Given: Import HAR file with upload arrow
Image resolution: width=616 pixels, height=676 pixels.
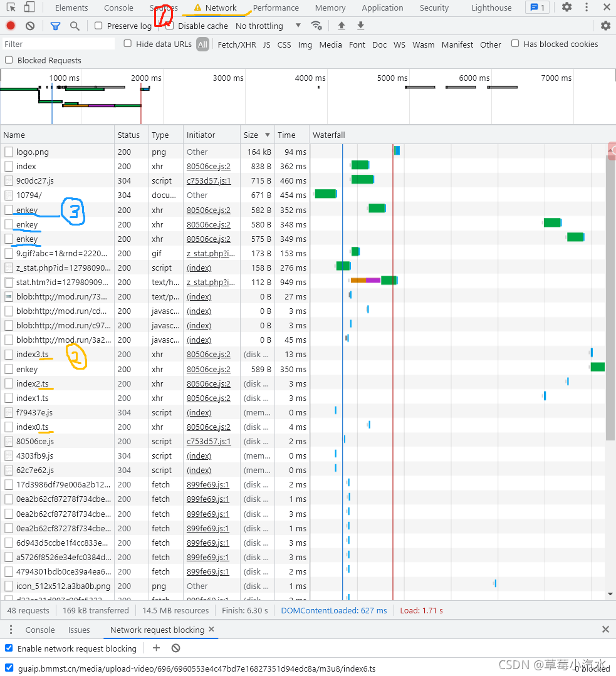Looking at the screenshot, I should 342,26.
